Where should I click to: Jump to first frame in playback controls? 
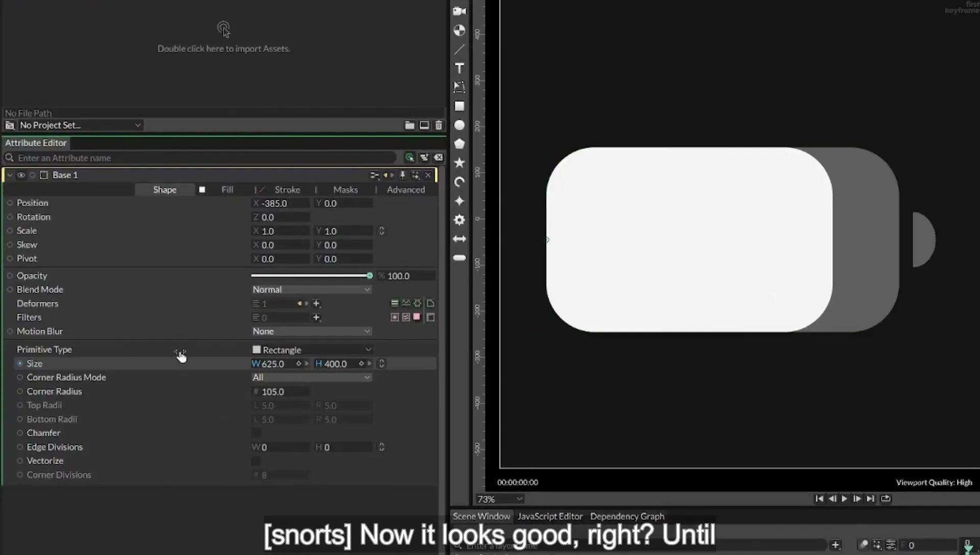pyautogui.click(x=819, y=499)
